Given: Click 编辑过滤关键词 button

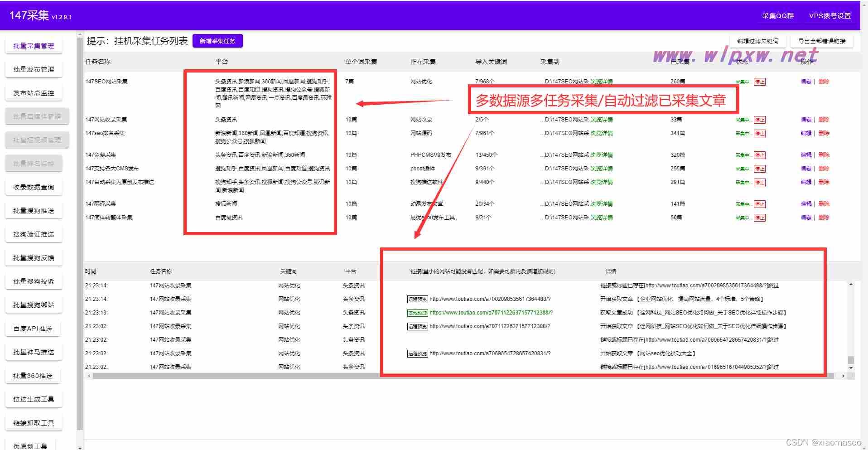Looking at the screenshot, I should pos(758,41).
